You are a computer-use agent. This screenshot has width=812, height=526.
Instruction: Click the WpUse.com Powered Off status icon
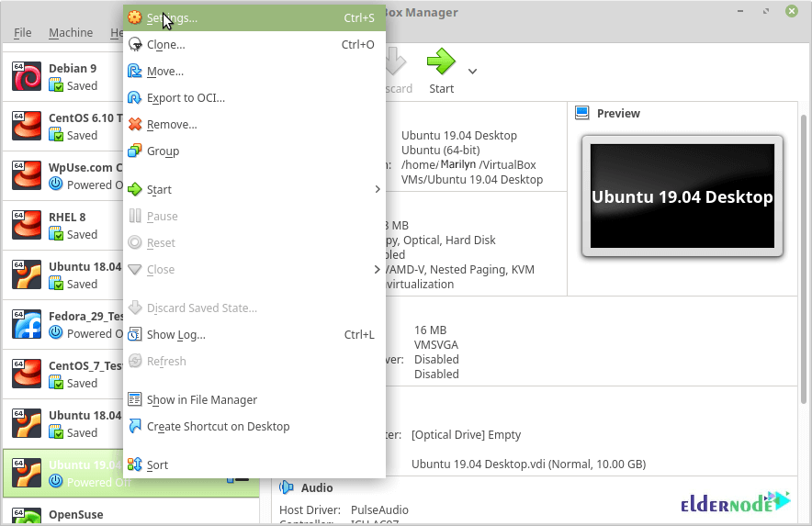pos(56,184)
